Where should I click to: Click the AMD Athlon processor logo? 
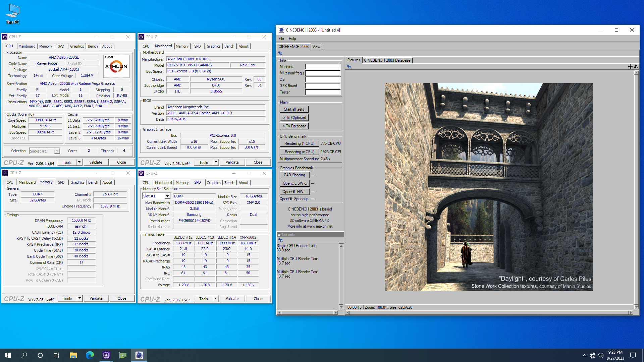[116, 66]
